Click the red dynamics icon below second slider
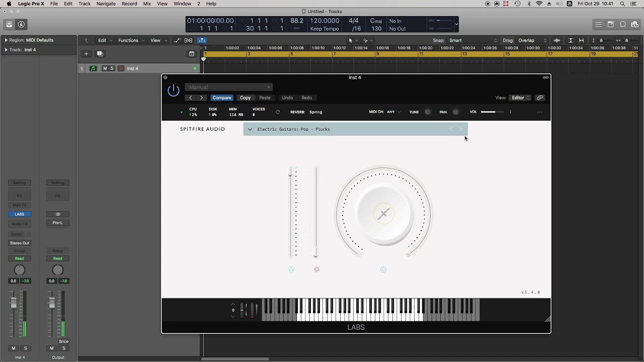Screen dimensions: 644x362 coord(316,269)
